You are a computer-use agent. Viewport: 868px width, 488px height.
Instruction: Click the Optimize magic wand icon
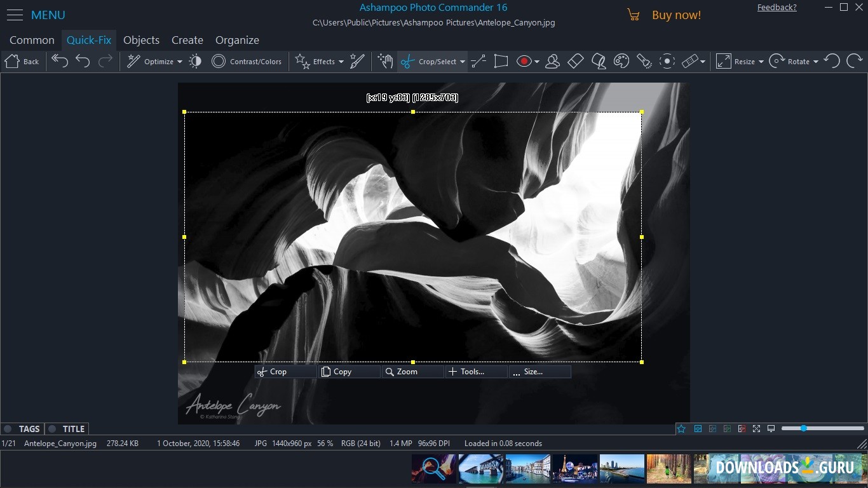tap(133, 61)
